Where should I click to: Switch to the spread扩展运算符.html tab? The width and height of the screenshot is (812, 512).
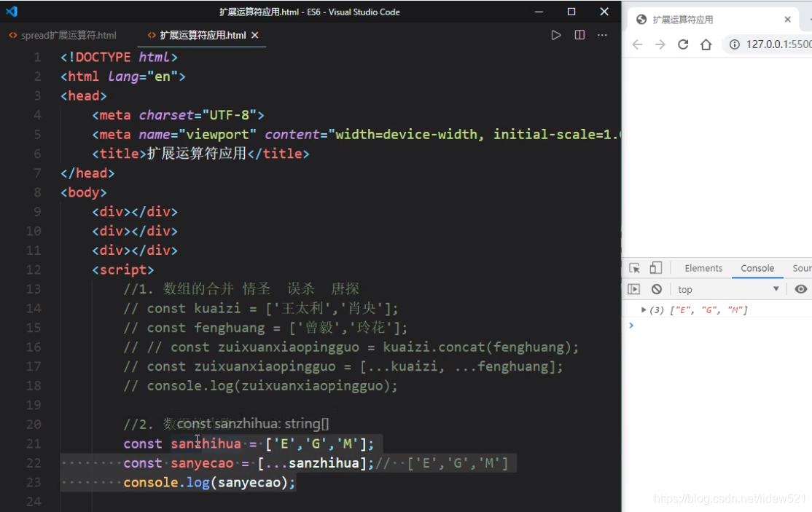(63, 35)
